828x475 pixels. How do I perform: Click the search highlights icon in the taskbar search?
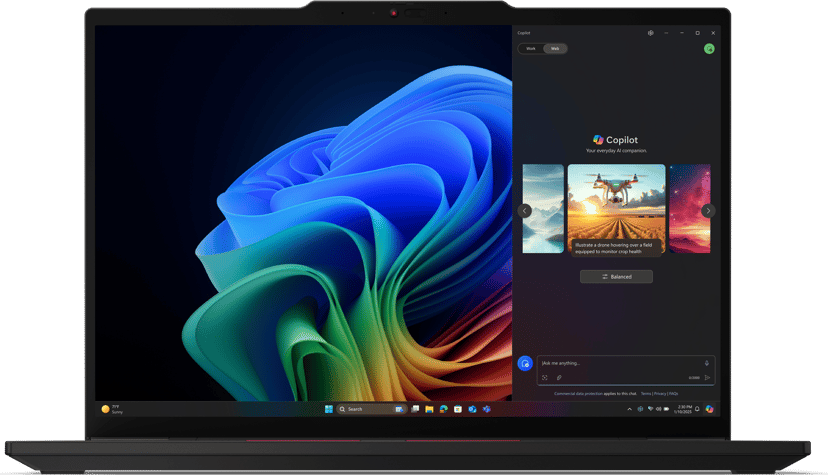coord(399,409)
